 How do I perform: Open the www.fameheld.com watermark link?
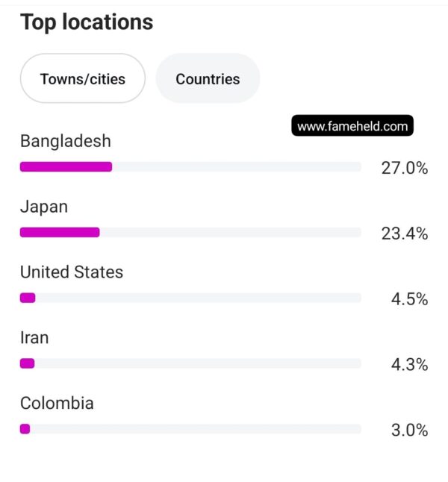click(x=352, y=125)
